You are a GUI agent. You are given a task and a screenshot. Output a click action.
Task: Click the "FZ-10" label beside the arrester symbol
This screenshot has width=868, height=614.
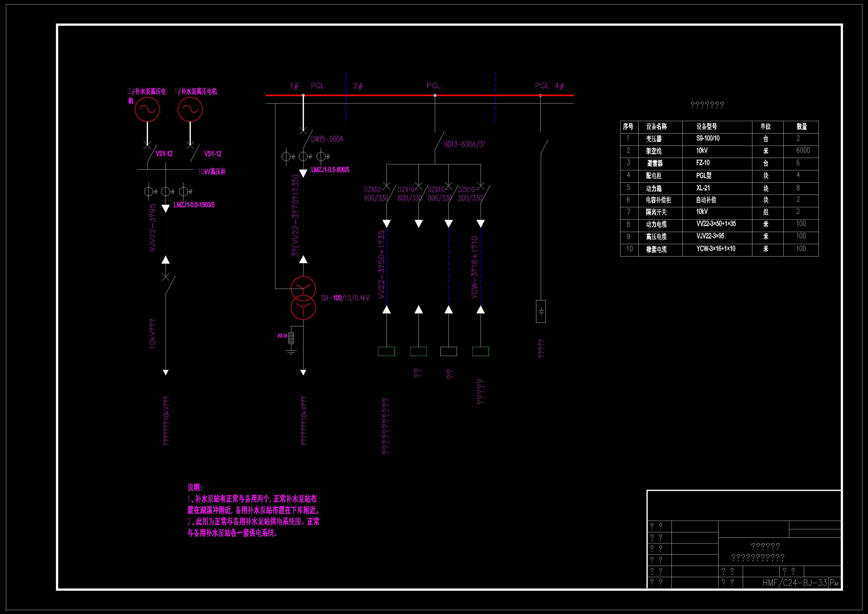coord(282,336)
